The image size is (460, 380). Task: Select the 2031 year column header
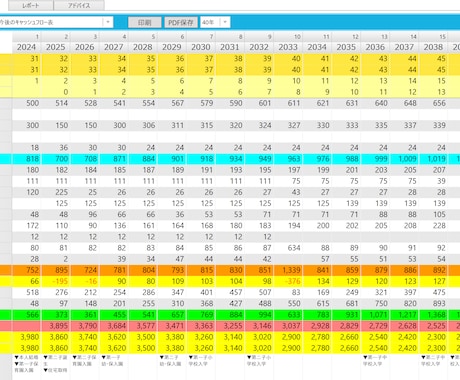click(x=230, y=47)
